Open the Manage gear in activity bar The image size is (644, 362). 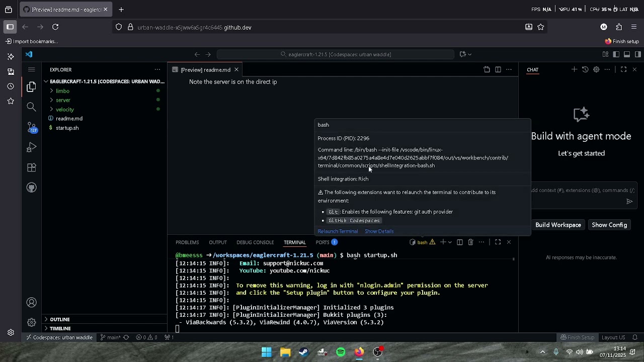pos(31,322)
